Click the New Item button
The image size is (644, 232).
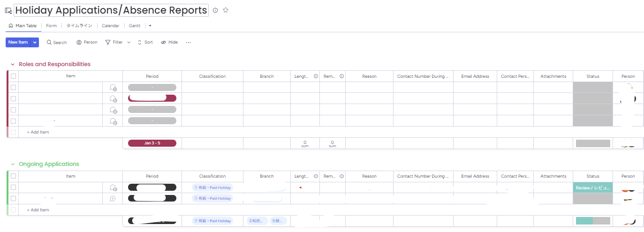coord(18,42)
